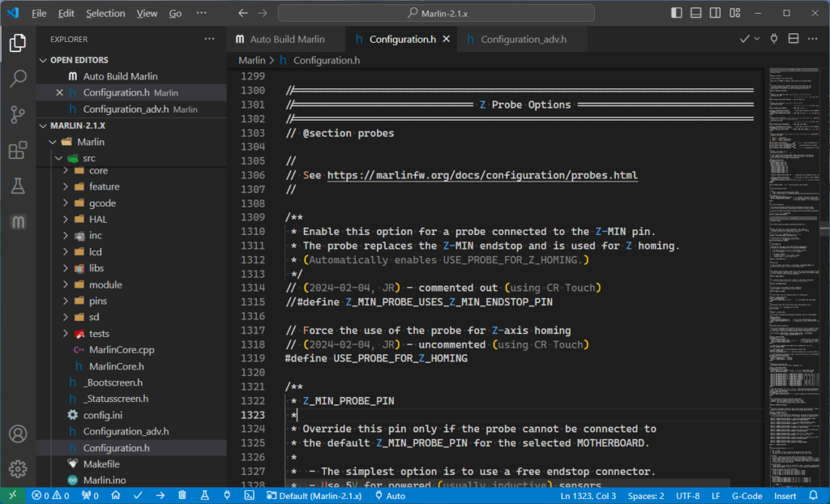Click the PlatformIO Home icon in status bar
This screenshot has width=830, height=504.
click(116, 495)
